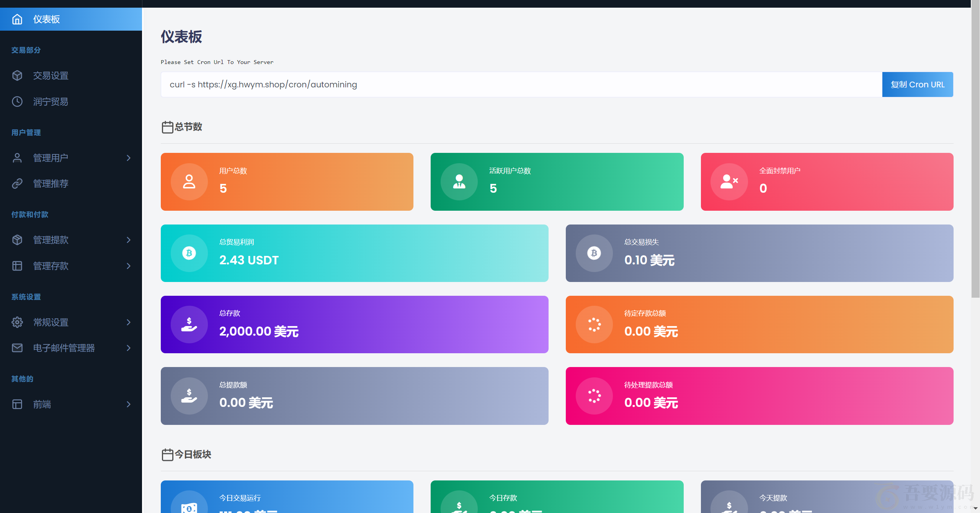Click the spinner icon in 待处理提款总额 card

point(594,396)
